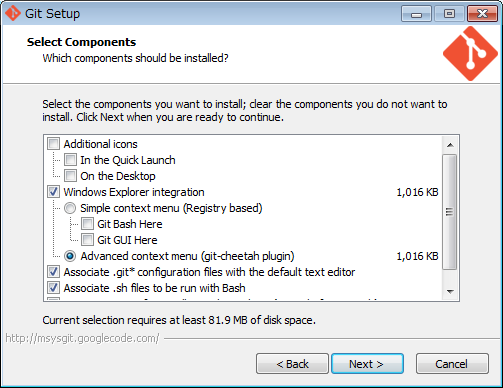Uncheck Associate .sh files with Bash
Screen dimensions: 503x388
click(53, 288)
